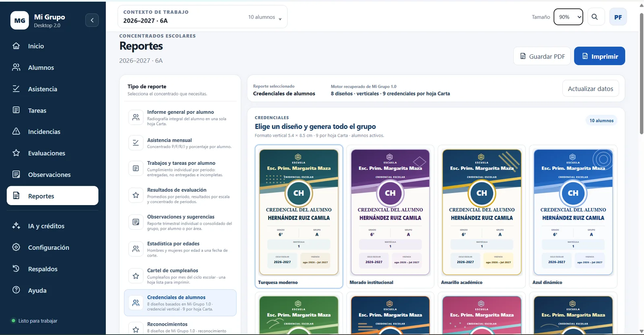Select Observaciones y sugerencias report
The height and width of the screenshot is (335, 644).
click(180, 222)
